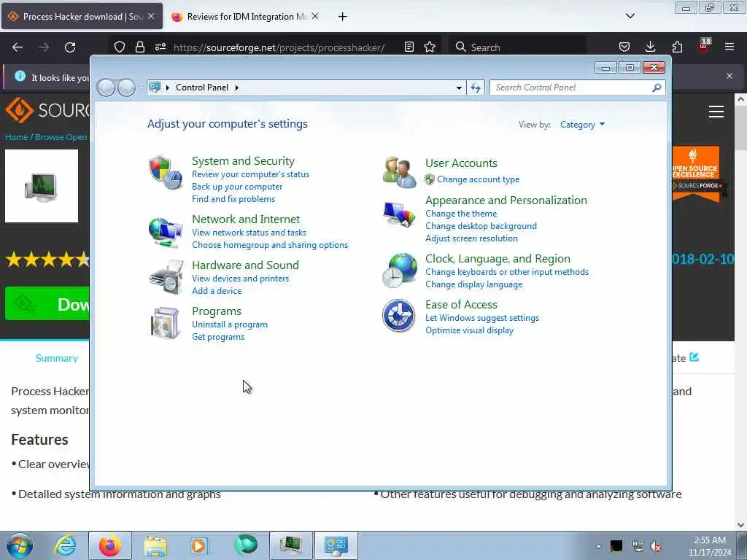Launch Internet Explorer from taskbar
The width and height of the screenshot is (747, 560).
tap(65, 545)
